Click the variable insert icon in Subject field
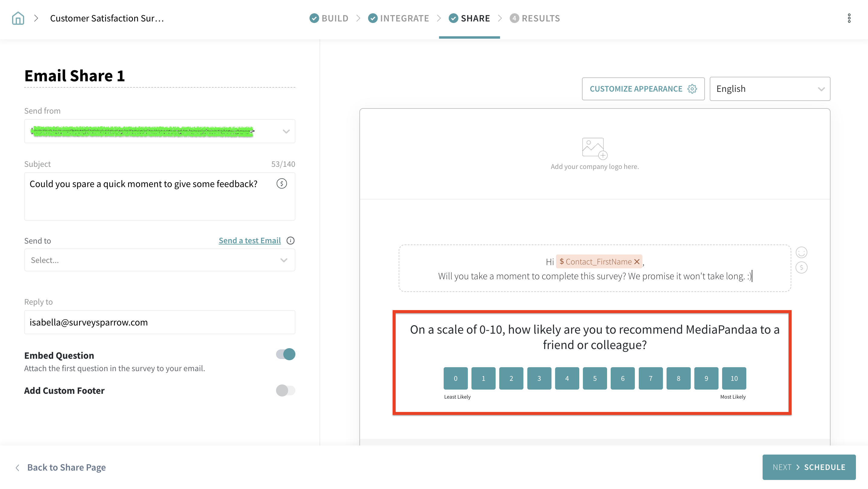This screenshot has height=489, width=868. point(281,183)
